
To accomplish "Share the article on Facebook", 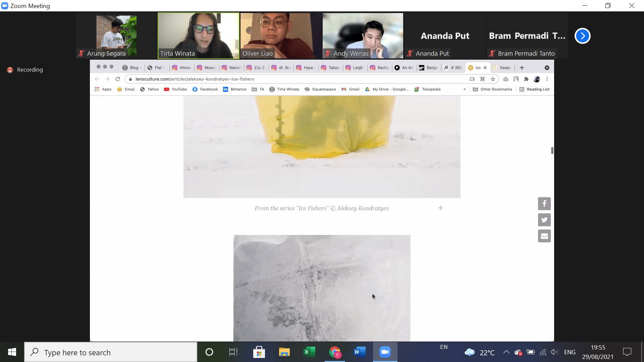I will pos(544,203).
